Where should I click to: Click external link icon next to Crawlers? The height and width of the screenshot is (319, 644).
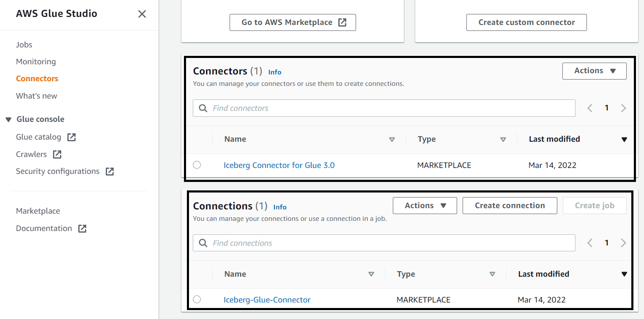coord(57,154)
